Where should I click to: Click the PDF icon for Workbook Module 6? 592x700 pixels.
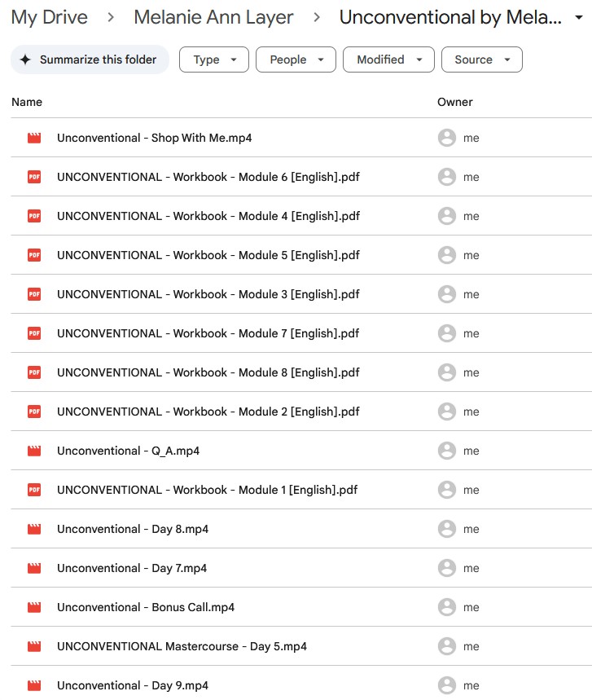click(34, 178)
